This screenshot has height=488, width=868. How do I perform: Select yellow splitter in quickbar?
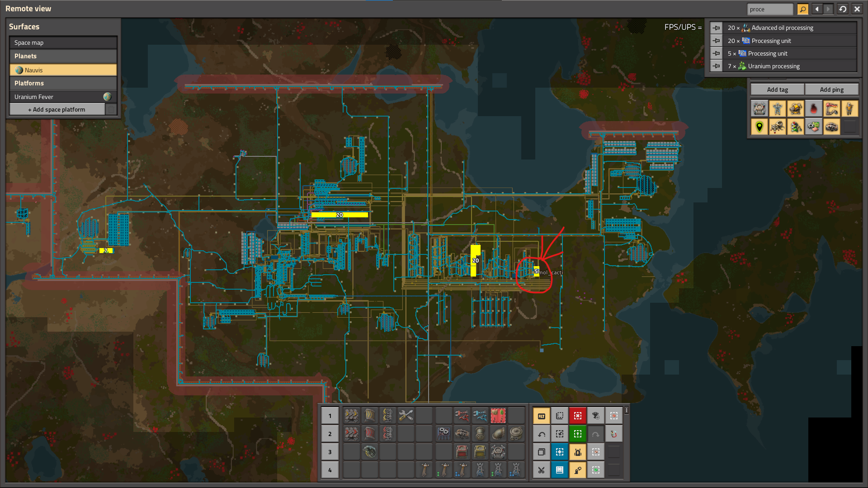[x=387, y=416]
